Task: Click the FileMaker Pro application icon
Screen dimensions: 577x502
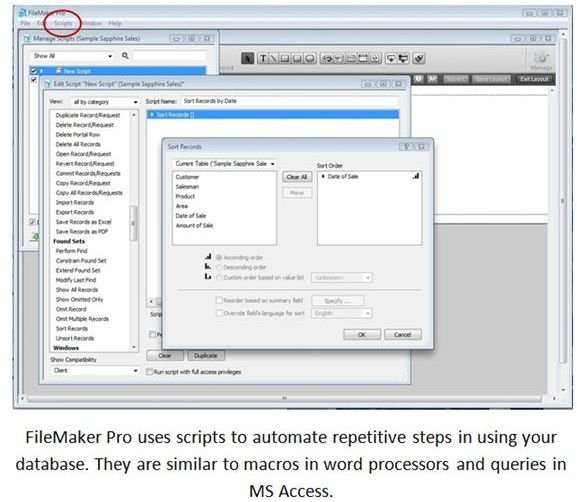Action: [x=22, y=13]
